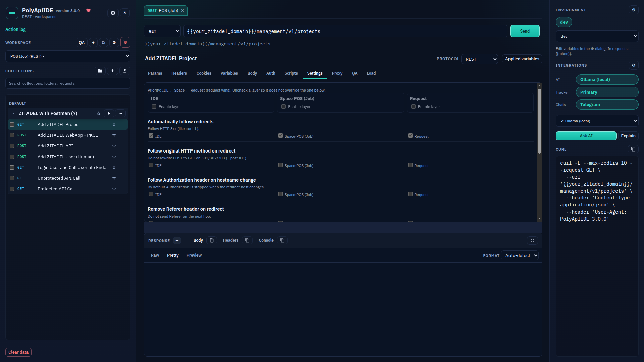The image size is (644, 362).
Task: Open the Auto-detect format dropdown
Action: pos(520,256)
